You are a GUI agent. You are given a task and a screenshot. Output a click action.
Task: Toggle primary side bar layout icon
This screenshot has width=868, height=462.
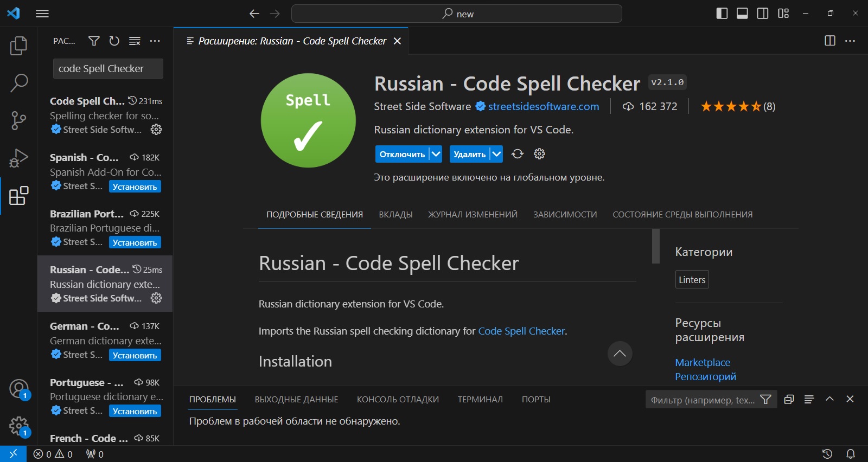[x=722, y=14]
